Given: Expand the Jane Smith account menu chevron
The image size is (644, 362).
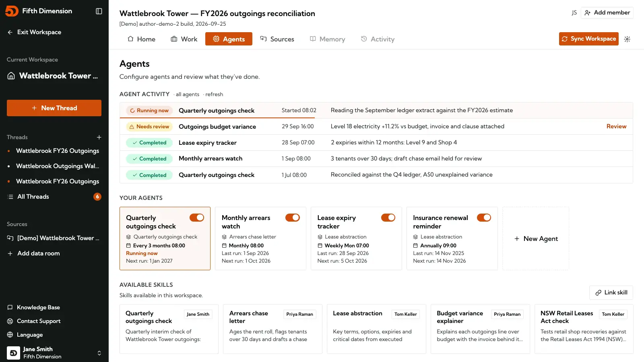Looking at the screenshot, I should point(99,353).
